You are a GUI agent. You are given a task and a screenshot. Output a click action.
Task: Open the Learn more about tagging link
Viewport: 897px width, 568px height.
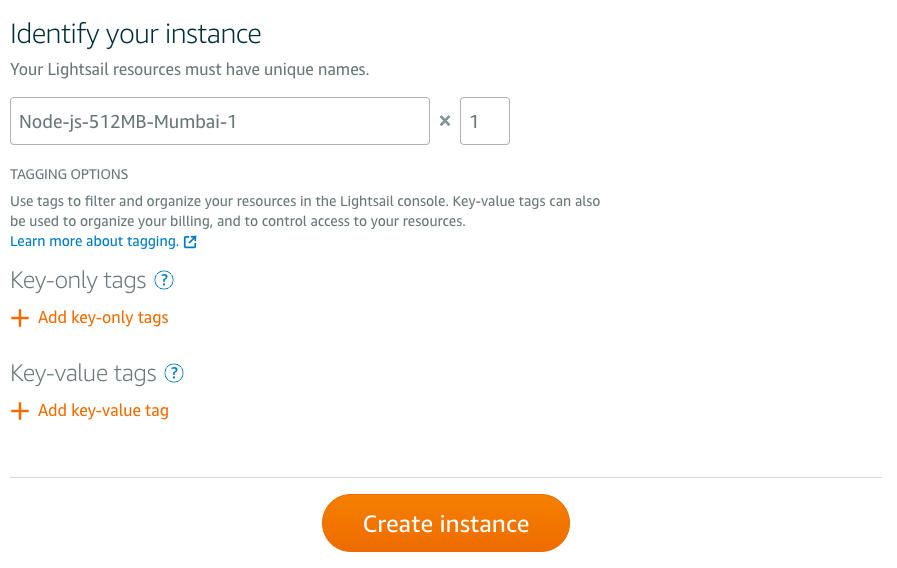94,242
